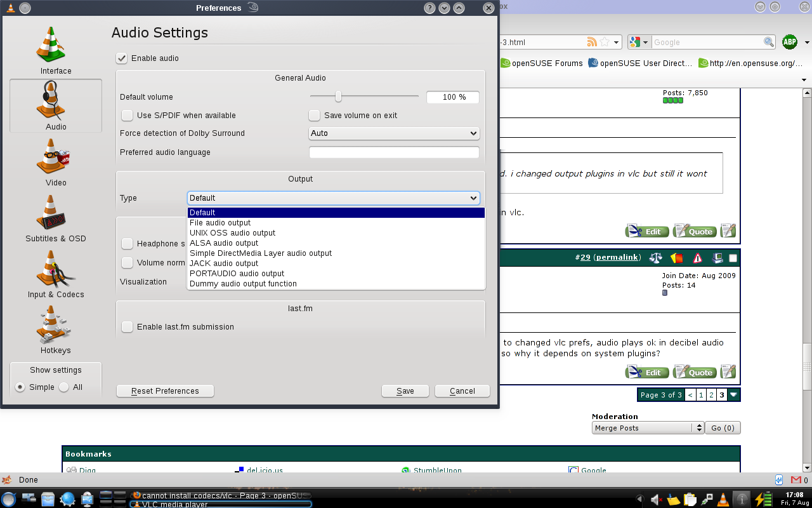Open the Hotkeys settings category

(x=56, y=330)
